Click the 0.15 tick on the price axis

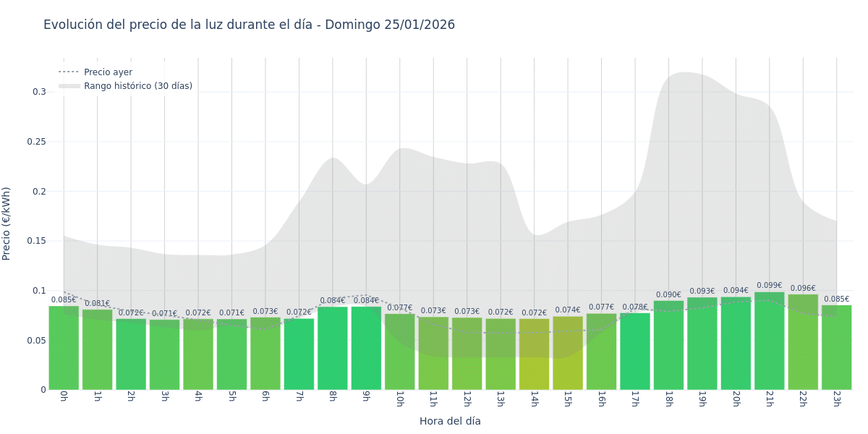point(36,241)
